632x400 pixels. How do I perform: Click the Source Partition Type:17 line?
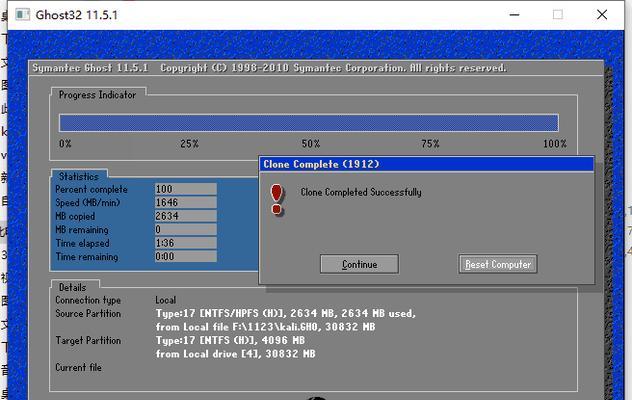coord(286,313)
